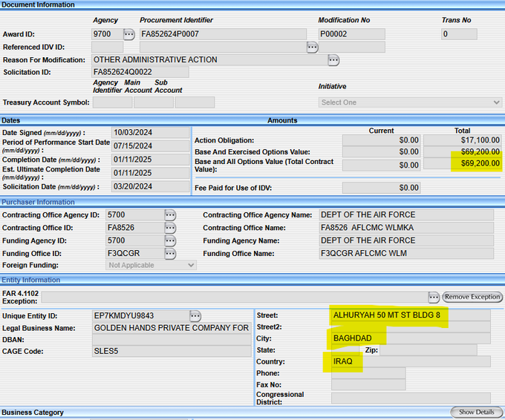Screen dimensions: 505x420
Task: Click the Contracting Office ID ellipsis button
Action: click(170, 228)
